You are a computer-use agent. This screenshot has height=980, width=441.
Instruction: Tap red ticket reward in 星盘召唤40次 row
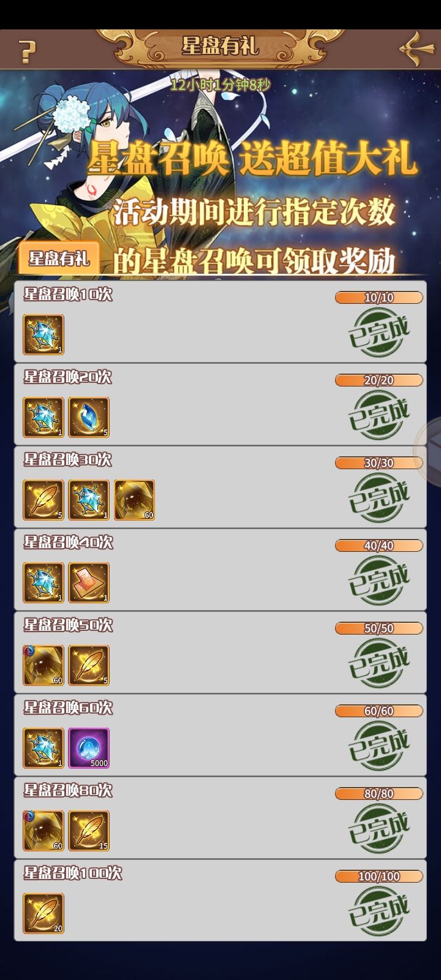pyautogui.click(x=89, y=582)
